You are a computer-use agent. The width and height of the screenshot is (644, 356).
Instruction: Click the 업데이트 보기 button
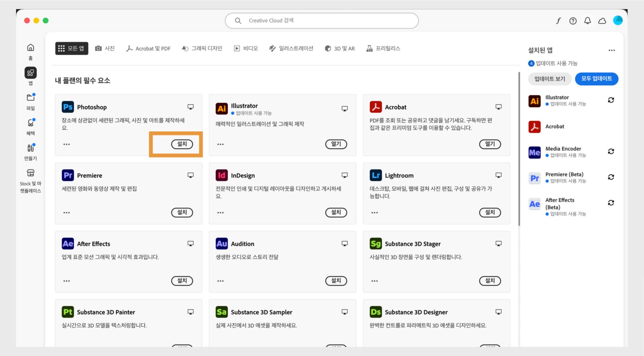[550, 79]
